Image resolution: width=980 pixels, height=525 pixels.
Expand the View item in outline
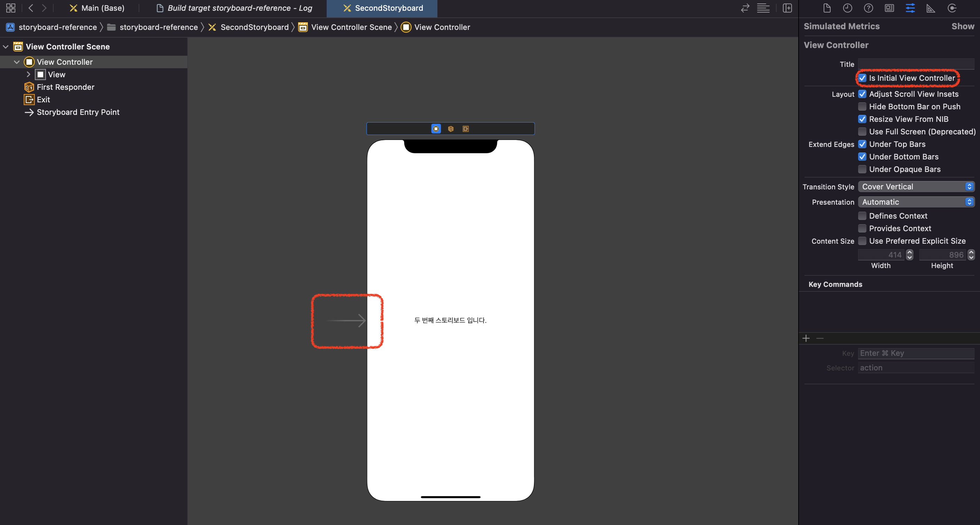point(29,75)
